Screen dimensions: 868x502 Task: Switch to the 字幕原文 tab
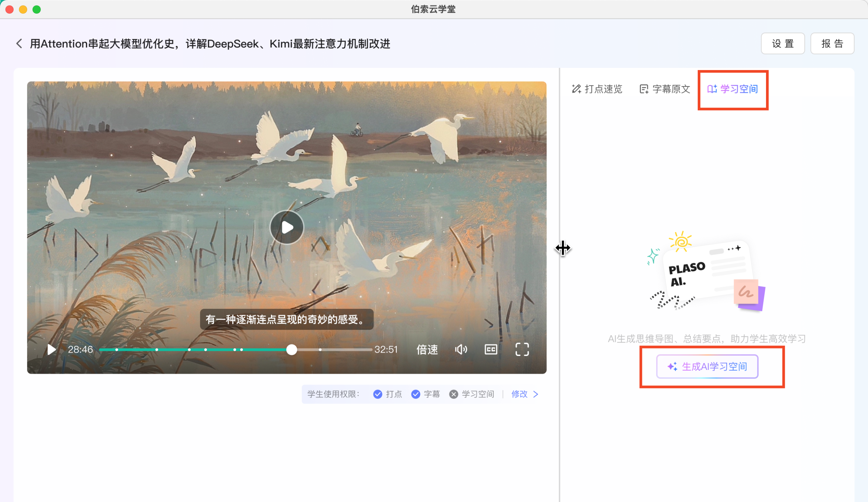[x=665, y=89]
